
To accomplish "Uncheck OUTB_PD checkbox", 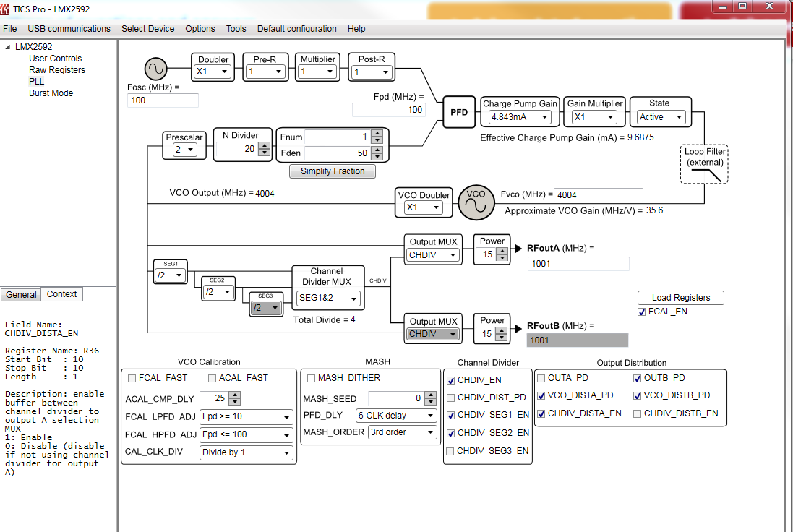I will click(x=638, y=378).
